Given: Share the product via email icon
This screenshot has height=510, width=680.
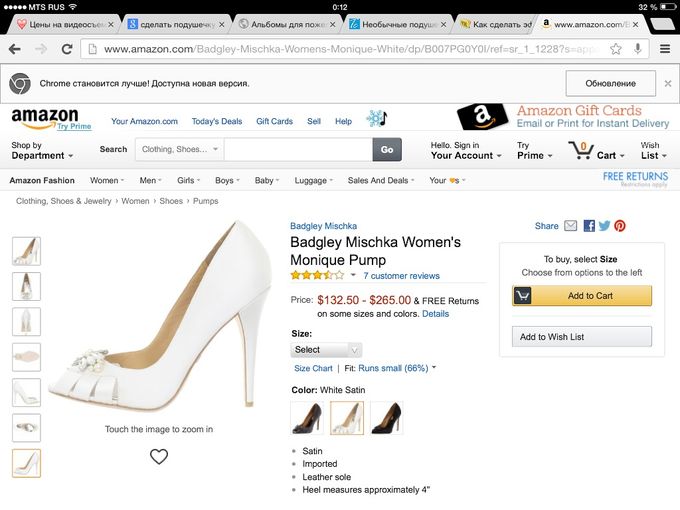Looking at the screenshot, I should coord(570,226).
